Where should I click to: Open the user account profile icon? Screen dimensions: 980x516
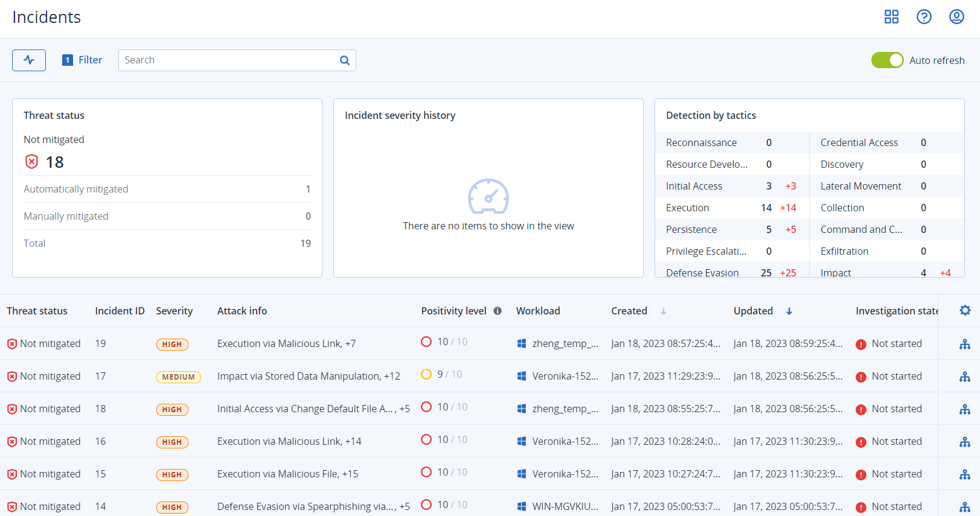tap(956, 17)
